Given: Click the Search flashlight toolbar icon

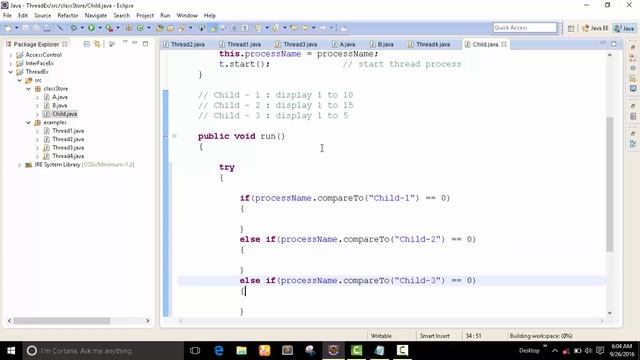Looking at the screenshot, I should (x=182, y=28).
